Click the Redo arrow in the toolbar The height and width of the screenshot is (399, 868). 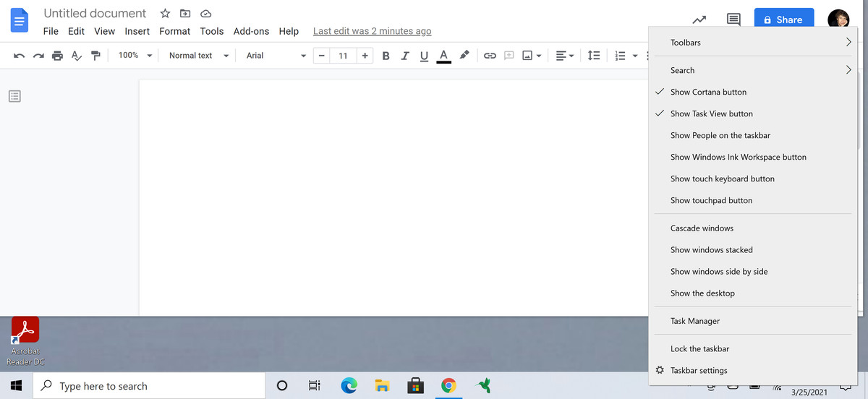[38, 56]
